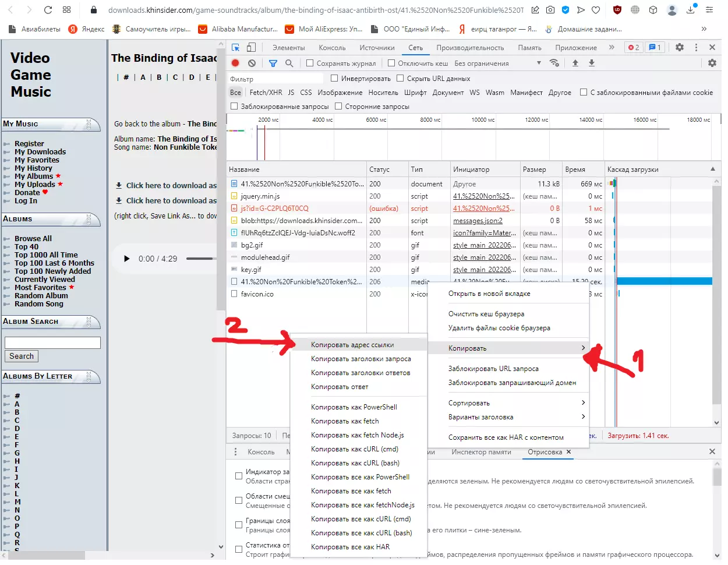Click the Каскад загрузки sort arrow
Screen dimensions: 728x565
713,169
